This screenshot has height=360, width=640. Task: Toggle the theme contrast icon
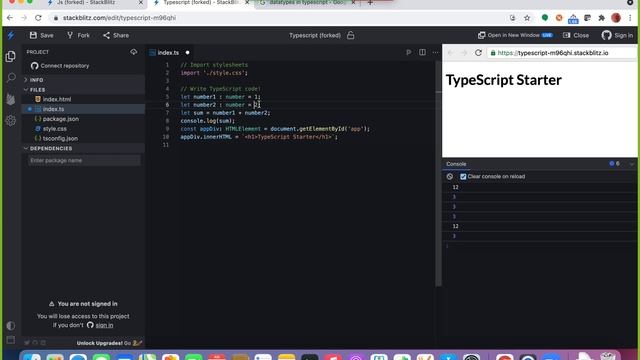pos(11,326)
